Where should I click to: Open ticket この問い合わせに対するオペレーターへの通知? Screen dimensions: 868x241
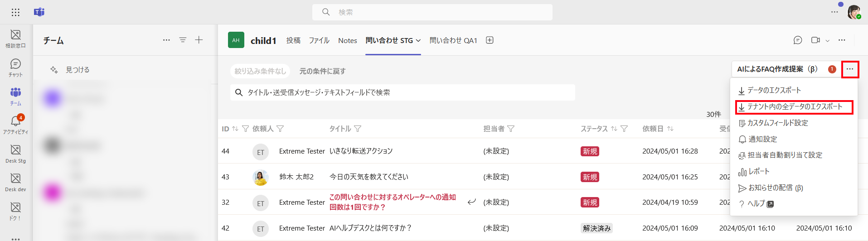point(393,202)
